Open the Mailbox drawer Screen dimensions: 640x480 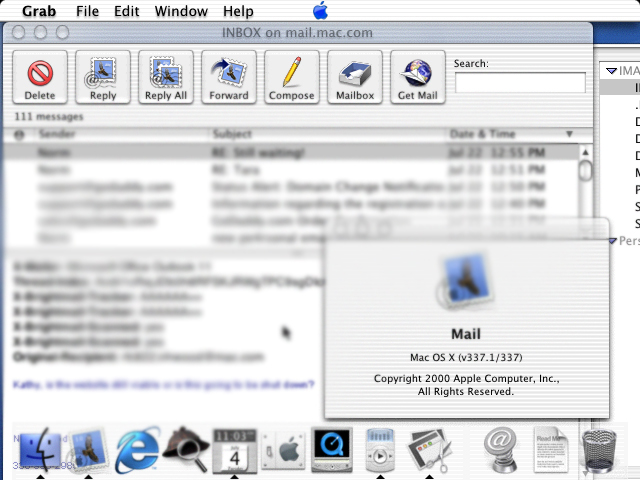click(x=355, y=77)
